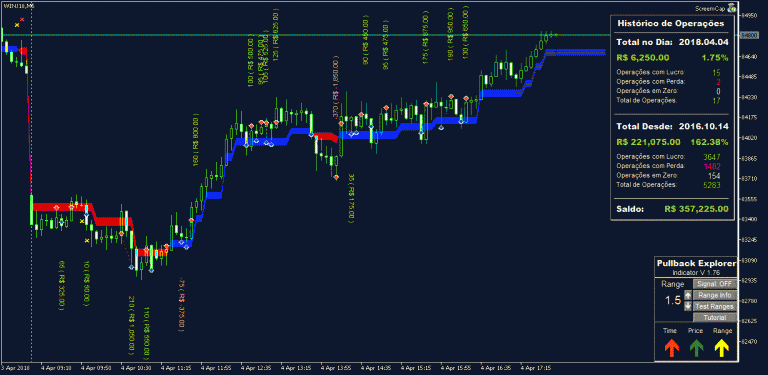Image resolution: width=768 pixels, height=375 pixels.
Task: Click the yellow X marker near chart top-left
Action: coord(17,24)
